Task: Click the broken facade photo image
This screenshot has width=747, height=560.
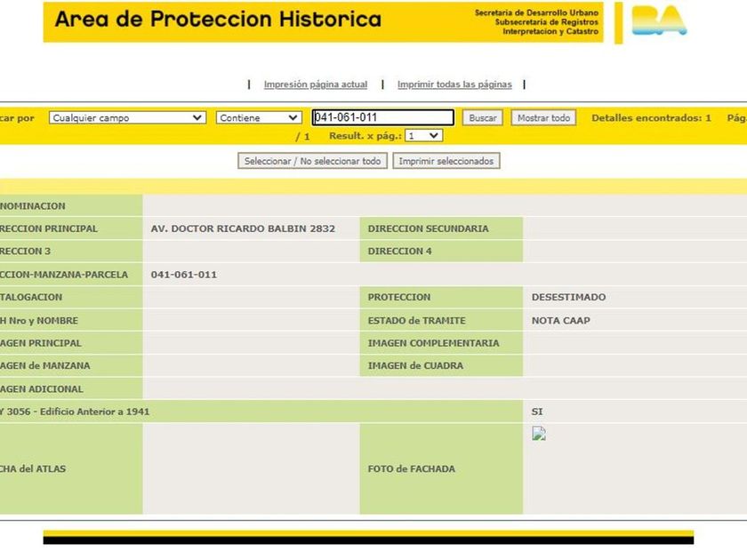Action: tap(539, 434)
